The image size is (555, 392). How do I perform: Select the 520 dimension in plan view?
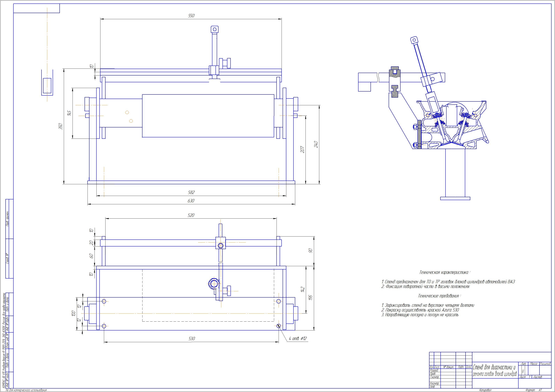(x=191, y=215)
